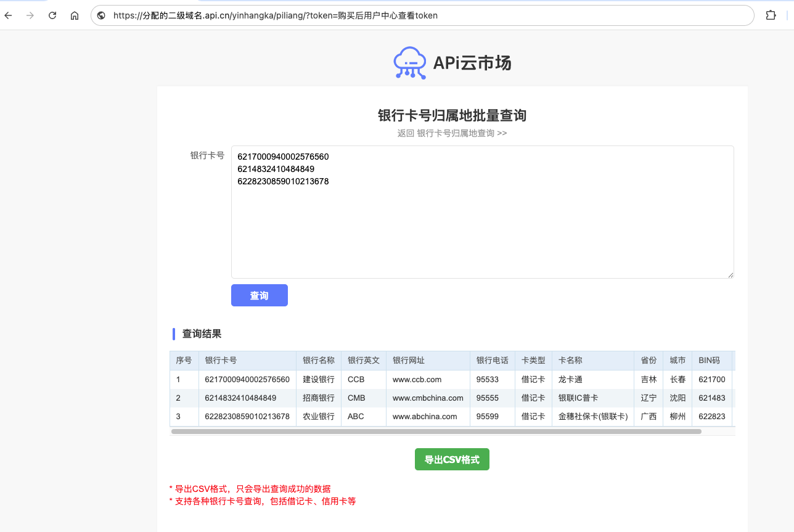Screen dimensions: 794x532
Task: Reload the page with refresh icon
Action: pos(52,15)
